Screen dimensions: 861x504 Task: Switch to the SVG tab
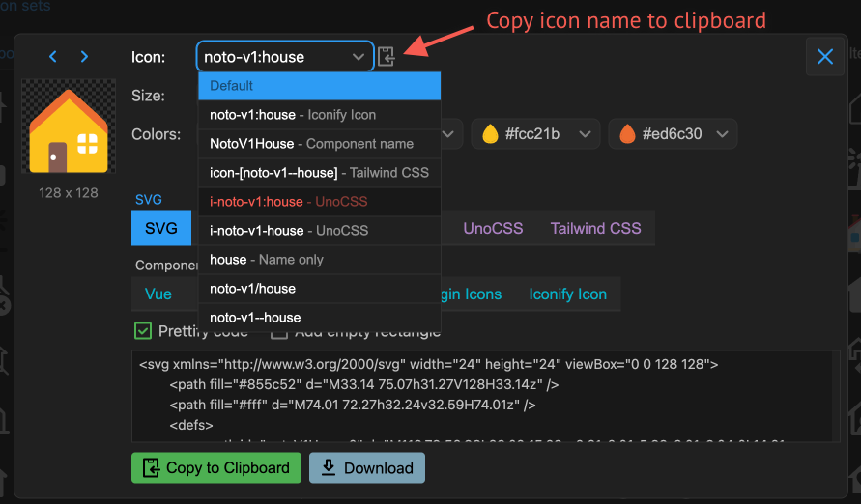[x=161, y=229]
